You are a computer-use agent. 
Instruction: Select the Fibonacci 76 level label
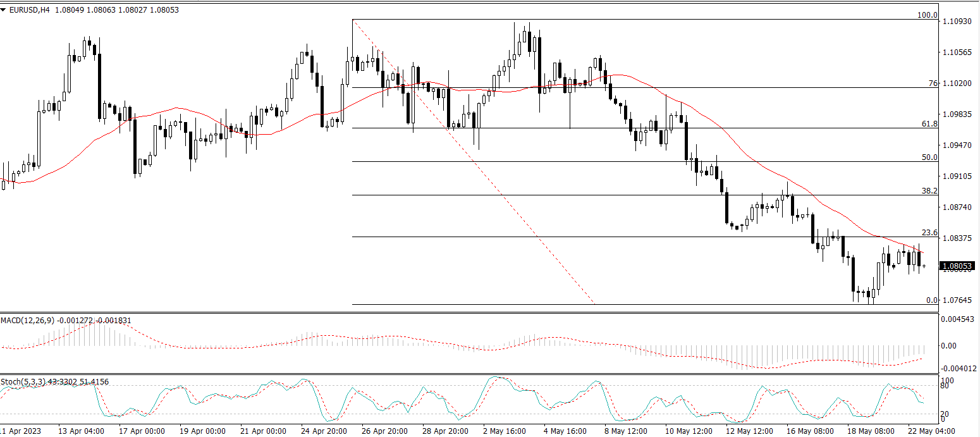(x=933, y=83)
